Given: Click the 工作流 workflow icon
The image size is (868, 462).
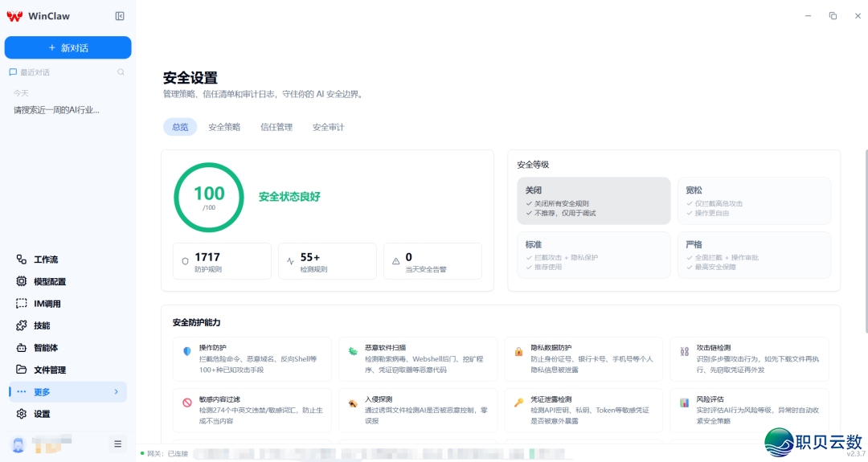Looking at the screenshot, I should [22, 259].
